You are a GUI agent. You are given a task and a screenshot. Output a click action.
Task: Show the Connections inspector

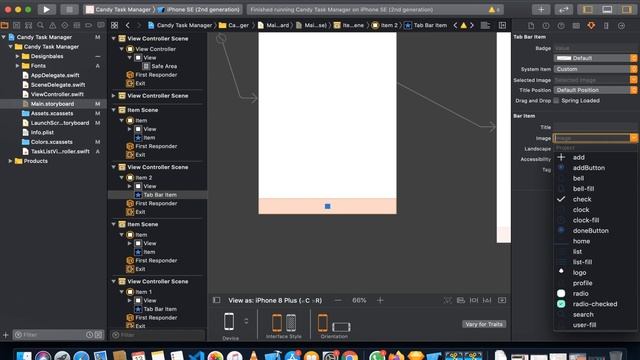pos(621,26)
